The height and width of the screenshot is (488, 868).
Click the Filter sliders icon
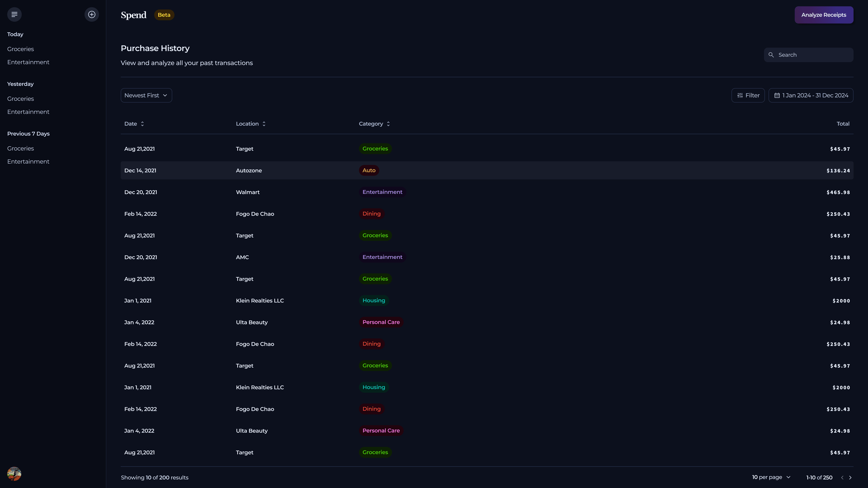click(x=740, y=95)
